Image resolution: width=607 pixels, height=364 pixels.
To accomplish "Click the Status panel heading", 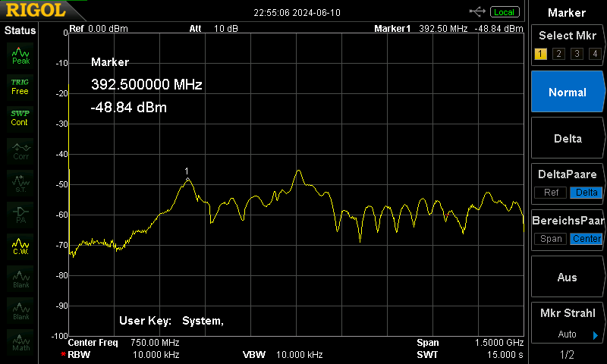I will point(20,30).
